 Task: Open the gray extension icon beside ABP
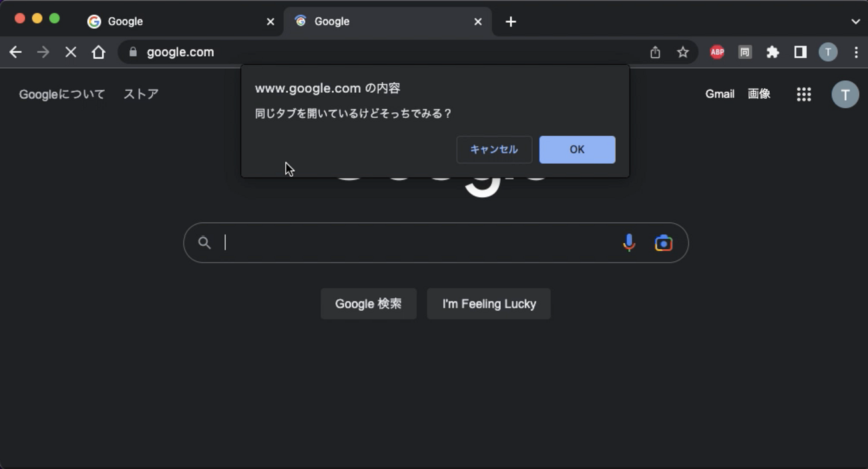click(x=745, y=52)
